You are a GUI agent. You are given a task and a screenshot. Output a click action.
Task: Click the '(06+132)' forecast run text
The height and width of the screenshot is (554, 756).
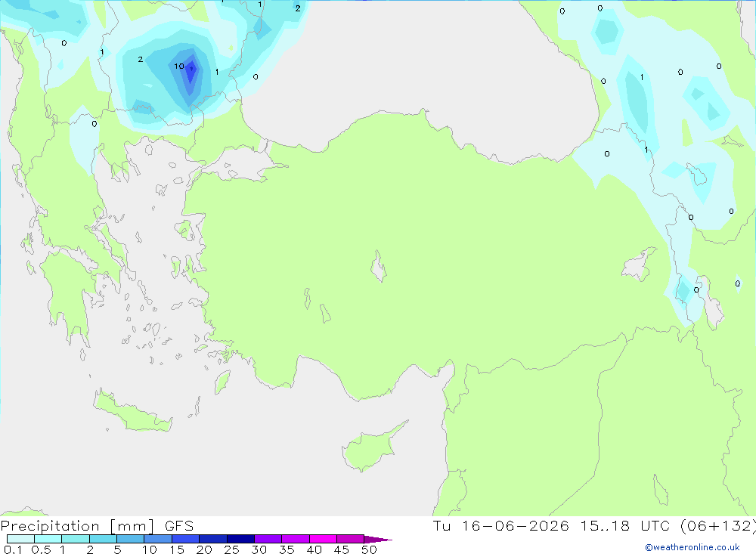(x=718, y=526)
